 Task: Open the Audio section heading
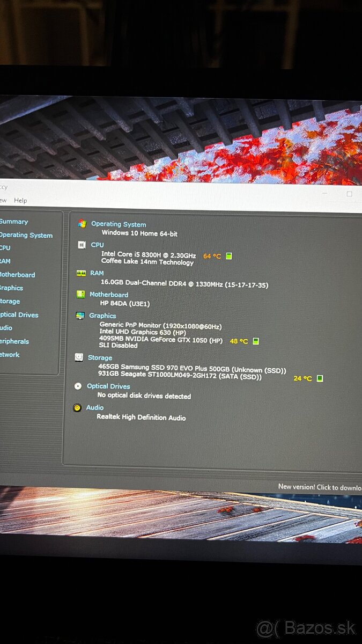click(95, 407)
